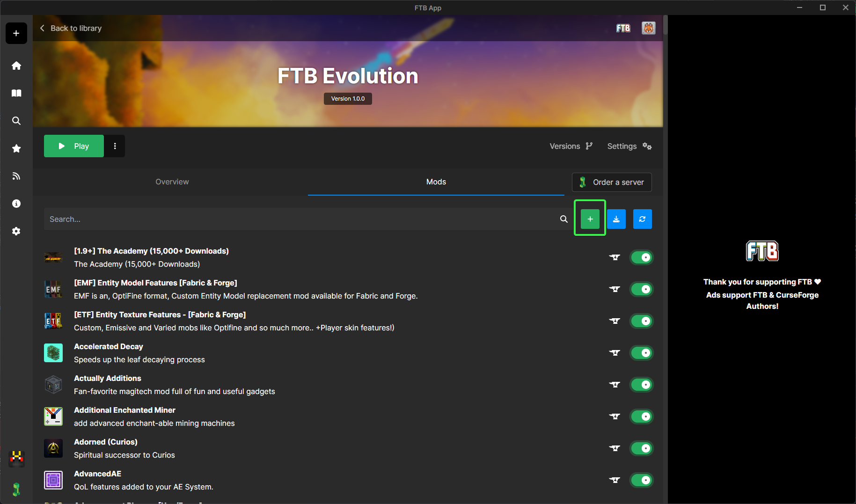Click the anvil icon for Additional Enchanted Miner

tap(615, 416)
